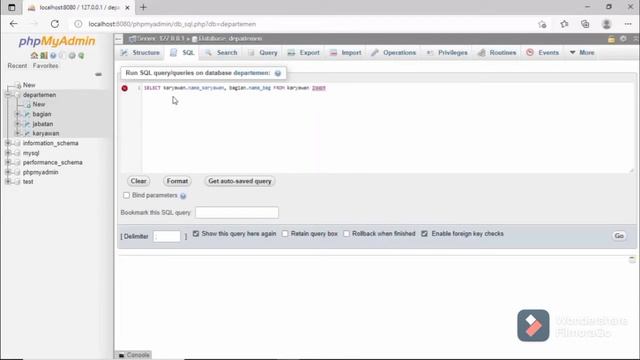The height and width of the screenshot is (360, 640).
Task: Click the green log out icon
Action: click(44, 56)
